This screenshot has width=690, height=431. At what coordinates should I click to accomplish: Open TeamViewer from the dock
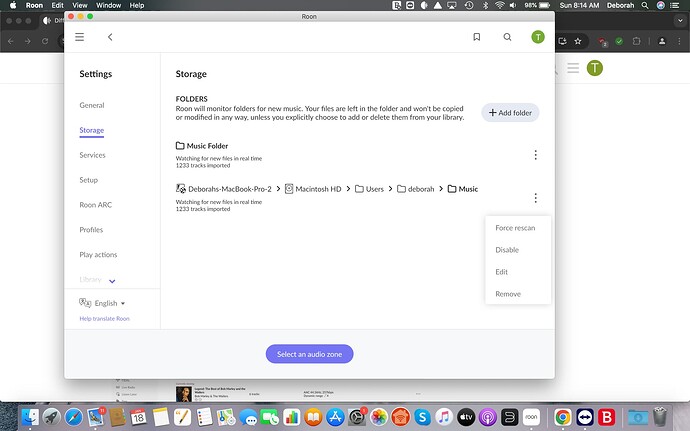click(584, 417)
